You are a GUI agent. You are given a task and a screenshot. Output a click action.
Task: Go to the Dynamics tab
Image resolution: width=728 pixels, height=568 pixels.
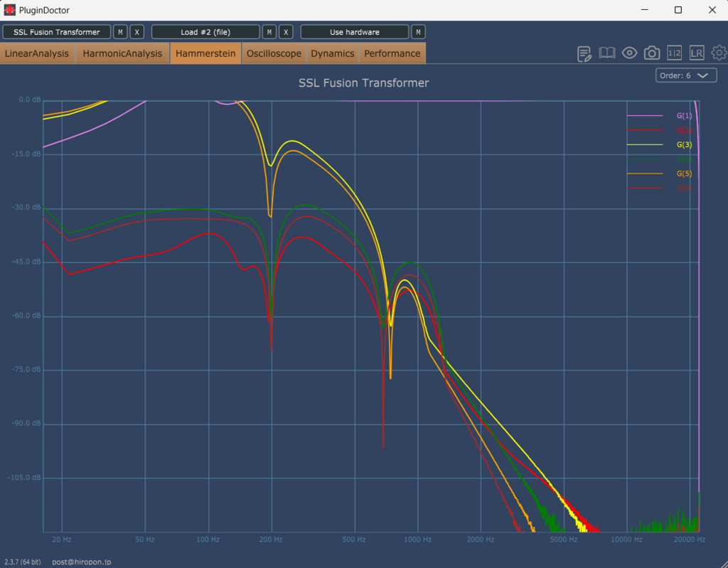(333, 53)
